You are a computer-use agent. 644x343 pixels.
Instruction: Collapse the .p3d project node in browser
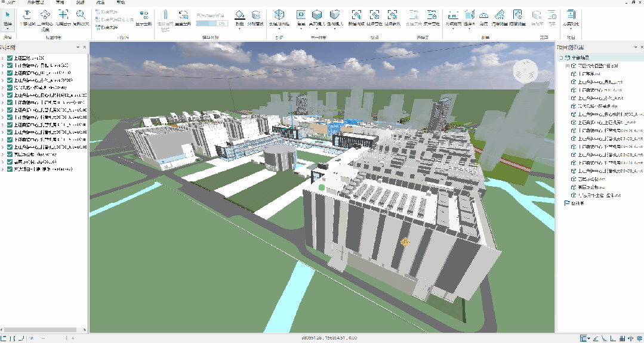(567, 66)
